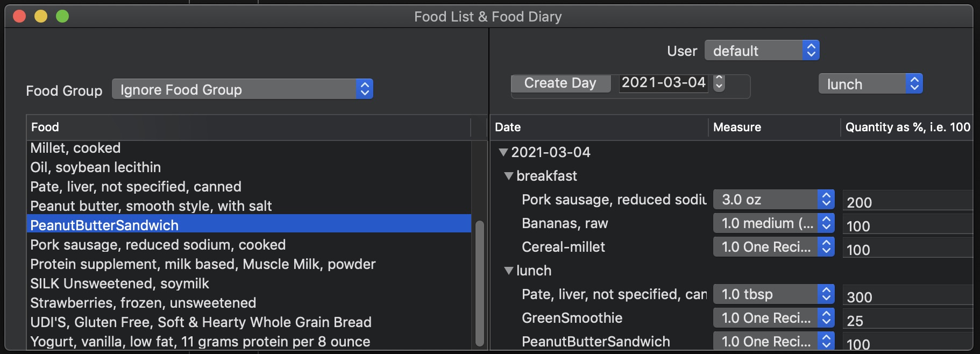Click the date stepper arrows
The height and width of the screenshot is (354, 980).
click(x=719, y=83)
